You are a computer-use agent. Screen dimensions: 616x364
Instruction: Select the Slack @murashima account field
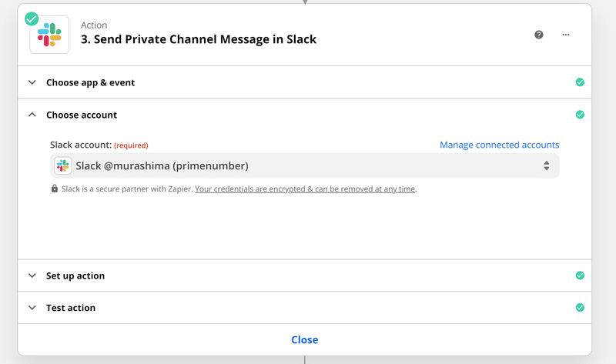(x=304, y=165)
